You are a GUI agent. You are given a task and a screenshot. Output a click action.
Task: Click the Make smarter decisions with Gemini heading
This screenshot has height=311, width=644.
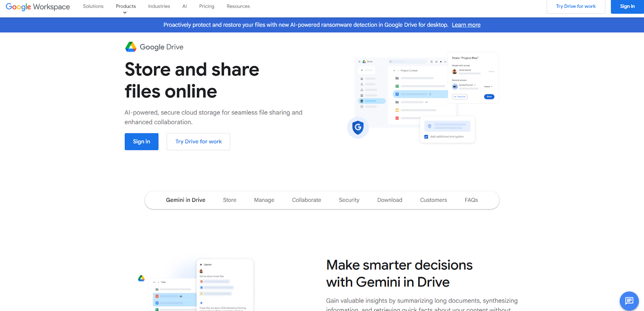pos(400,274)
